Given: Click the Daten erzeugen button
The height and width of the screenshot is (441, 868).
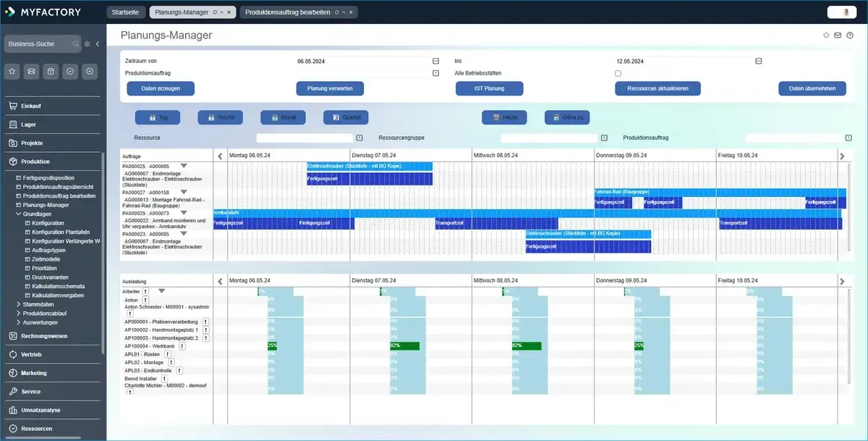Looking at the screenshot, I should [x=161, y=88].
